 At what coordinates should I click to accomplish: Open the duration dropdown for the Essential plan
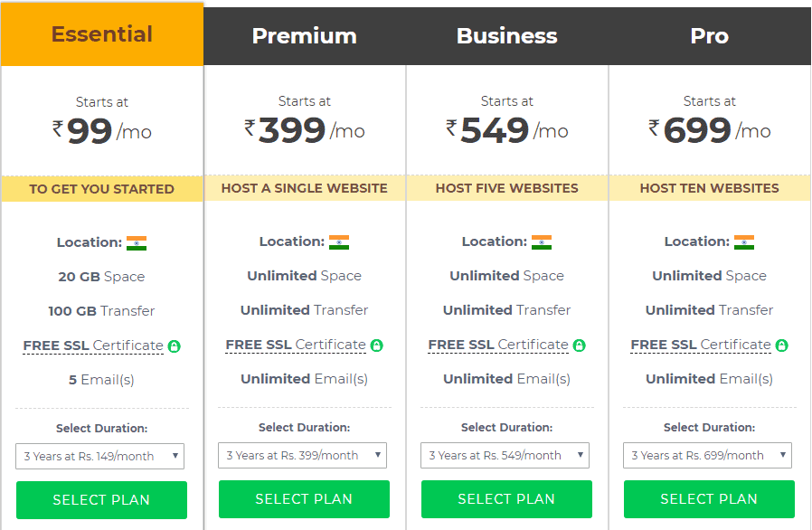point(101,456)
